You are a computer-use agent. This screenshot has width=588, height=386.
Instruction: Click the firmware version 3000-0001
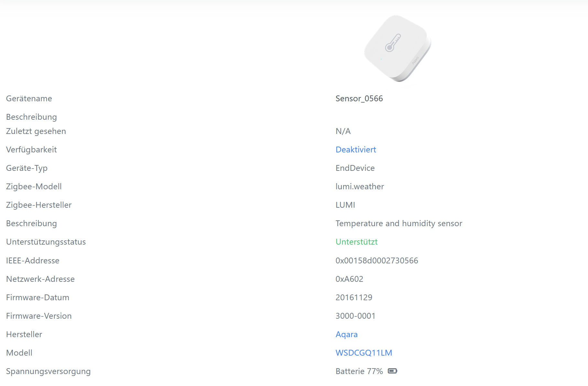[x=355, y=316]
